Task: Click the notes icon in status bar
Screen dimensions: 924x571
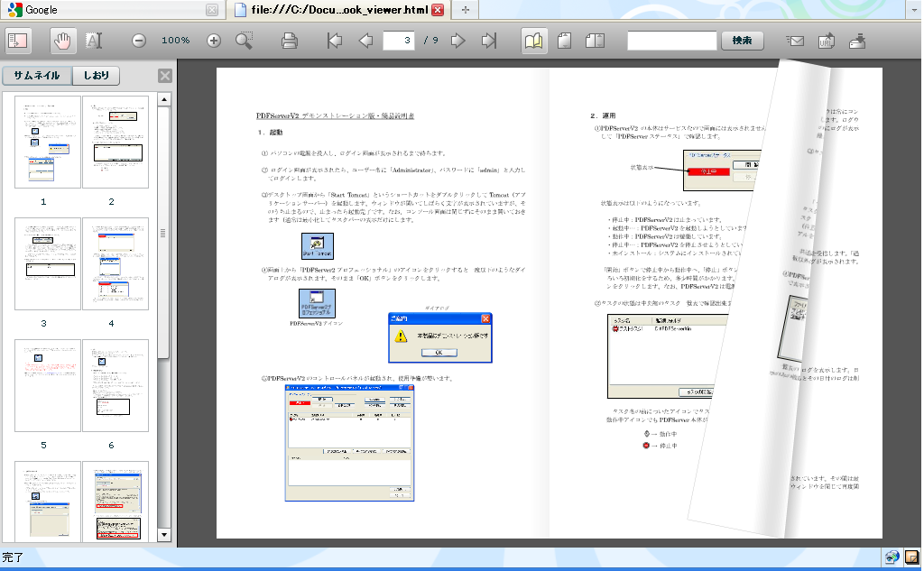Action: (911, 557)
